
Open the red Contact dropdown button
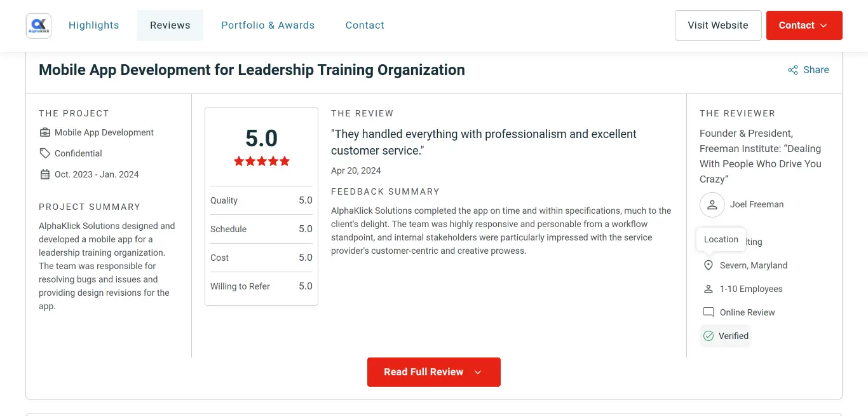coord(804,25)
